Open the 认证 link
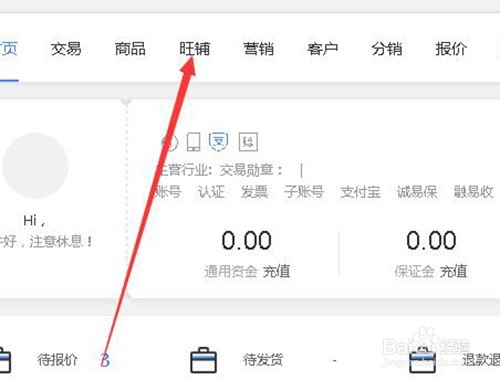 211,192
